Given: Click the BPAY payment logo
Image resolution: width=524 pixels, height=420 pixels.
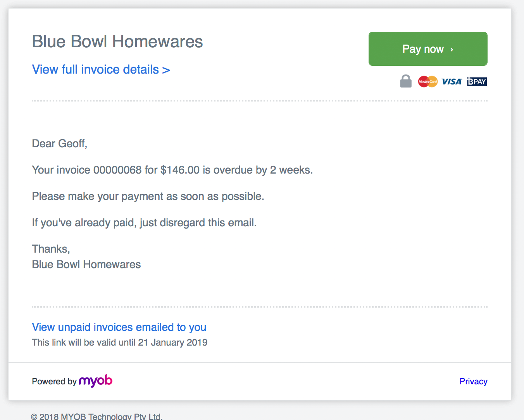Looking at the screenshot, I should pos(477,82).
